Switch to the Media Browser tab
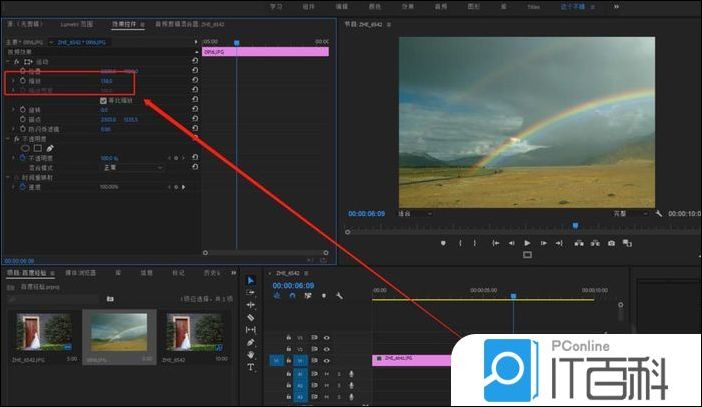 click(x=81, y=273)
